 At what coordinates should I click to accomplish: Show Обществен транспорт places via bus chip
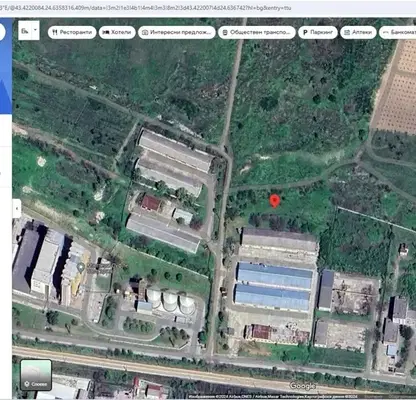coord(257,32)
